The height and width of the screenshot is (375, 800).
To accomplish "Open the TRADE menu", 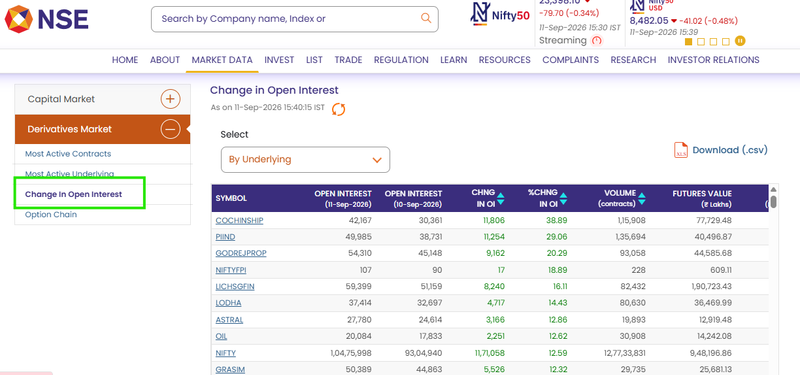I will [348, 60].
